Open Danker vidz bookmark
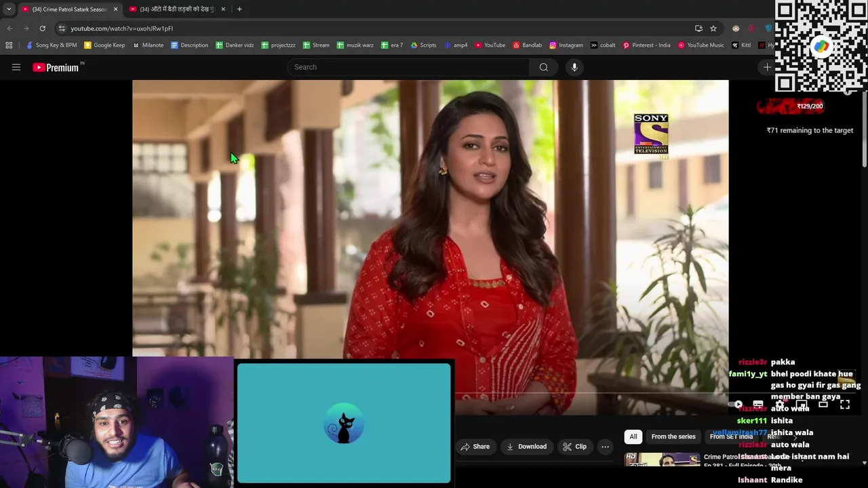 tap(235, 45)
